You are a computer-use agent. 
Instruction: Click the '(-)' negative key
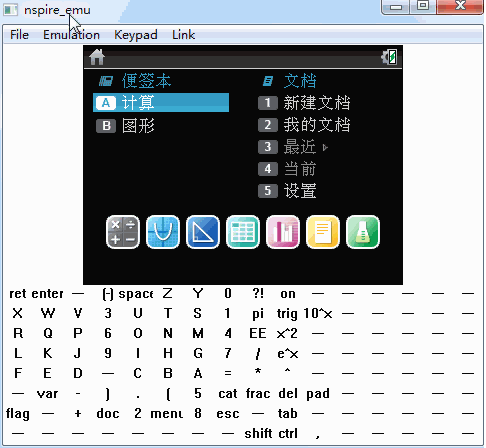click(108, 294)
